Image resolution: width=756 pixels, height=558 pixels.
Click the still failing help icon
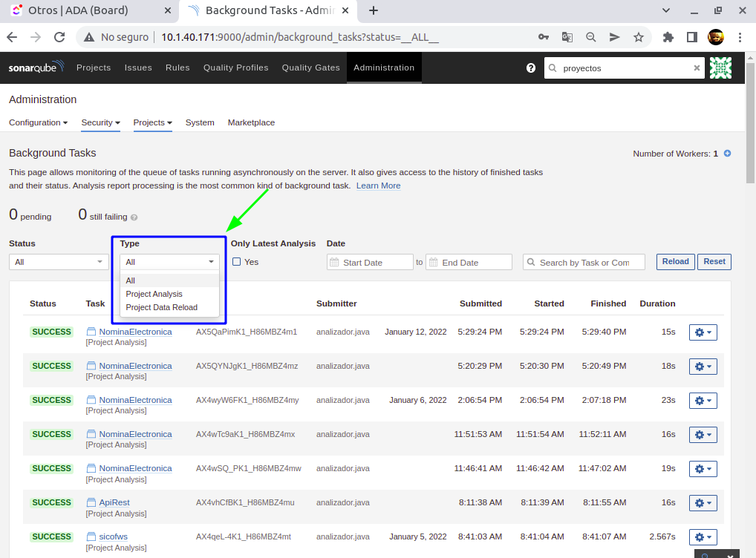[134, 217]
